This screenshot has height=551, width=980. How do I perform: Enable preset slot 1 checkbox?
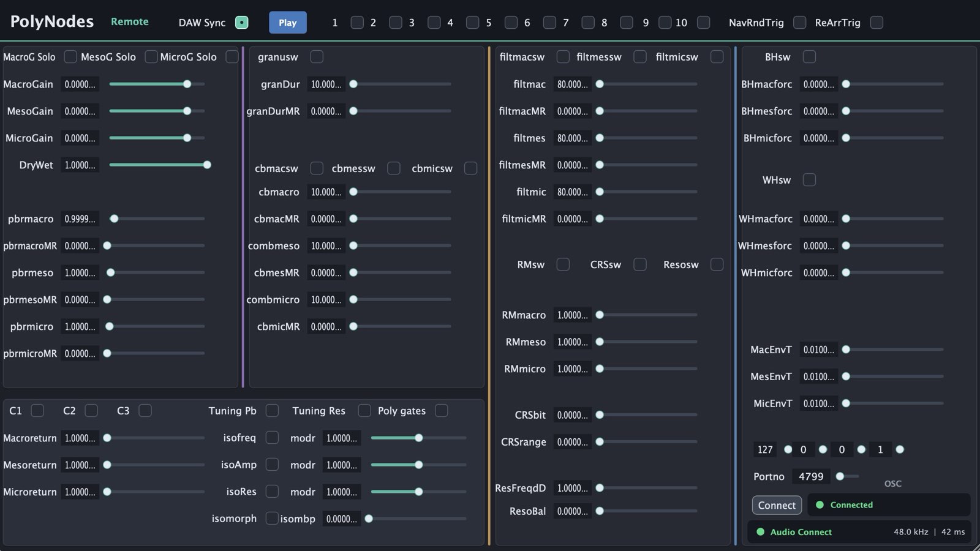pyautogui.click(x=356, y=23)
